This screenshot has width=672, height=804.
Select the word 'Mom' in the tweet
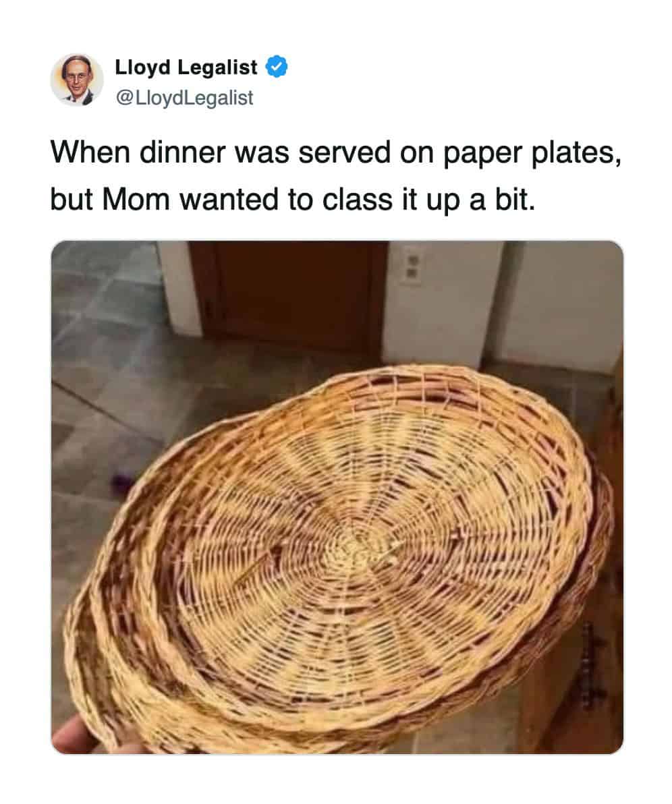pyautogui.click(x=136, y=199)
